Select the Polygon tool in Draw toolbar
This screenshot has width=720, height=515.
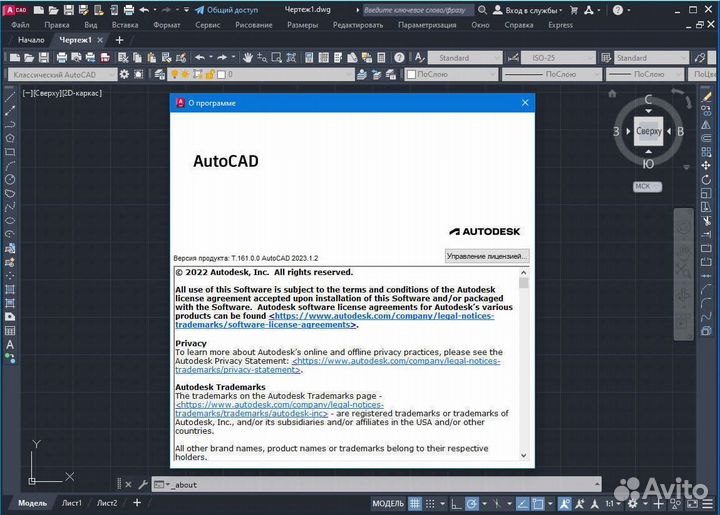[x=10, y=138]
